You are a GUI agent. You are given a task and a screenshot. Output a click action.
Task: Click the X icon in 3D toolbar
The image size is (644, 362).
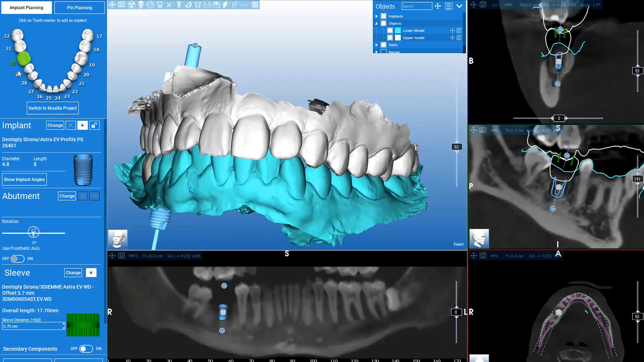click(169, 5)
